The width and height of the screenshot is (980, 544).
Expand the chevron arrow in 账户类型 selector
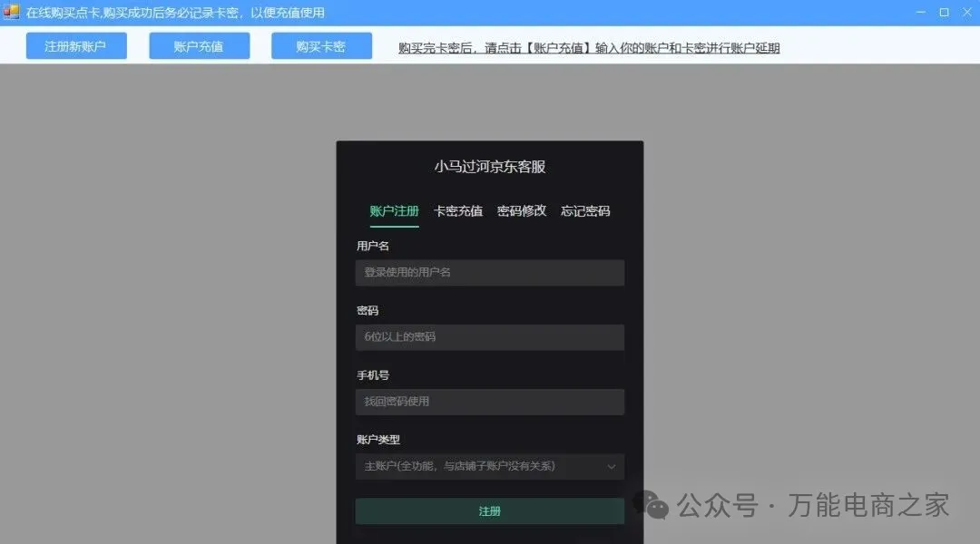(x=612, y=467)
